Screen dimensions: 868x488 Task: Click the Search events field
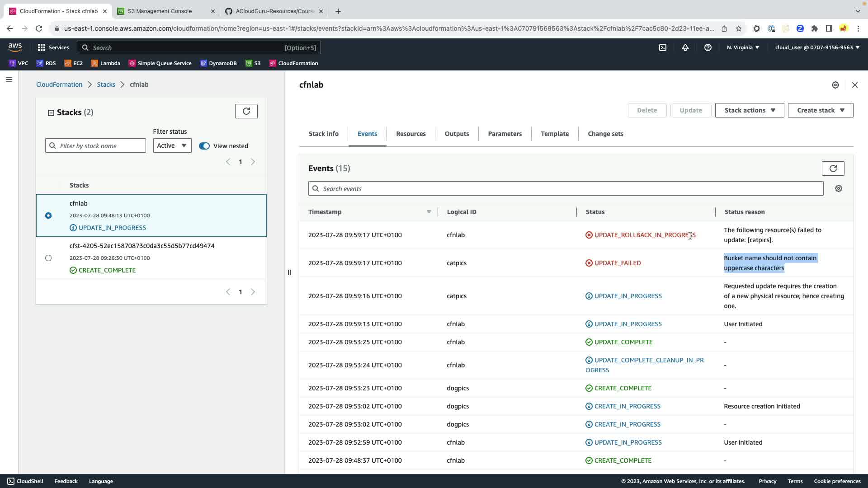565,189
